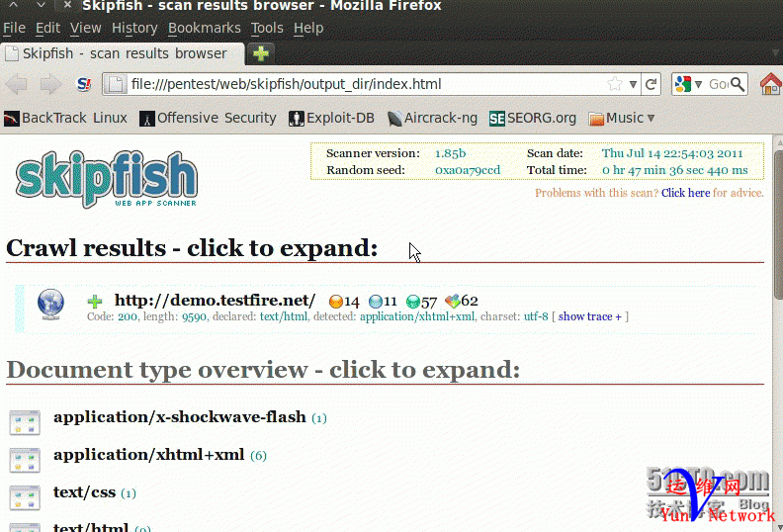The width and height of the screenshot is (783, 532).
Task: Open the BackTrack Linux bookmark
Action: 65,118
